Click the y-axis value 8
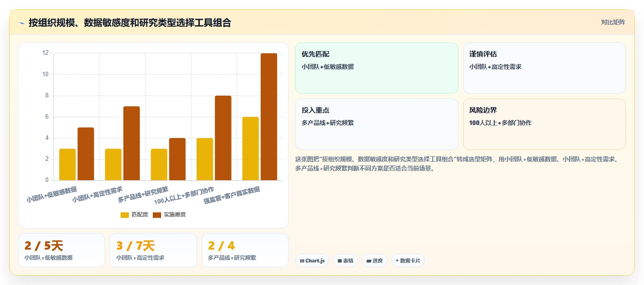Viewport: 644px width, 285px height. pyautogui.click(x=46, y=96)
